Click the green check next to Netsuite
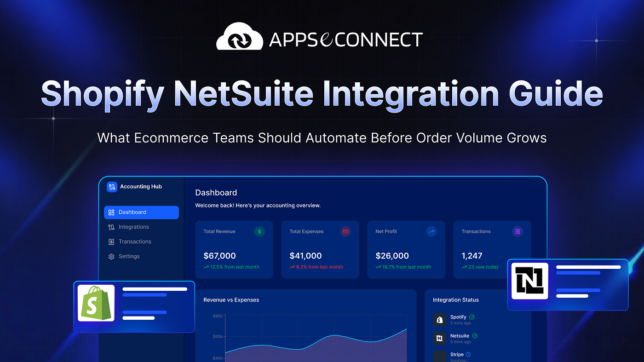644x362 pixels. pos(475,336)
